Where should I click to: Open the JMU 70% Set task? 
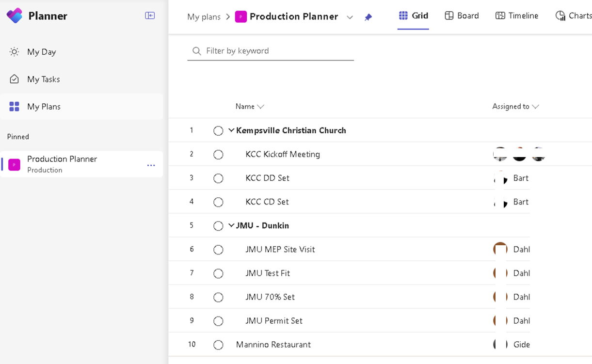pyautogui.click(x=270, y=297)
